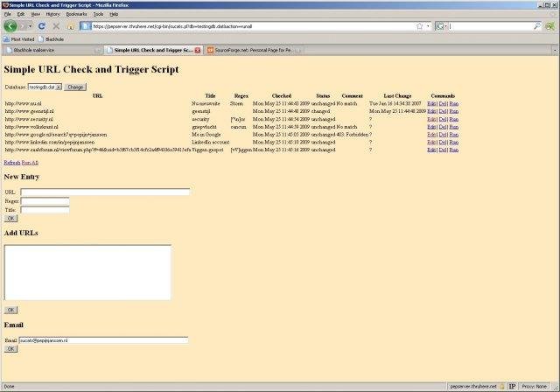Focus the New Entry URL field
This screenshot has height=392, width=560.
[105, 192]
